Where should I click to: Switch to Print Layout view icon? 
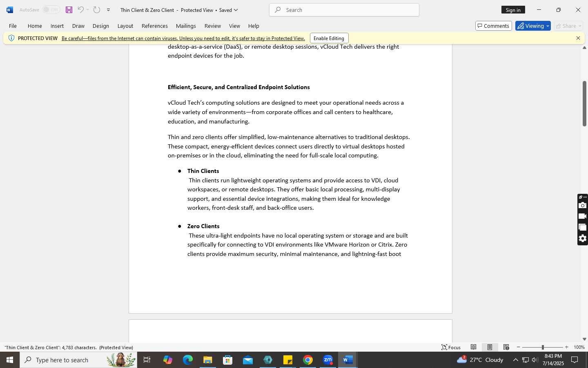pyautogui.click(x=490, y=347)
